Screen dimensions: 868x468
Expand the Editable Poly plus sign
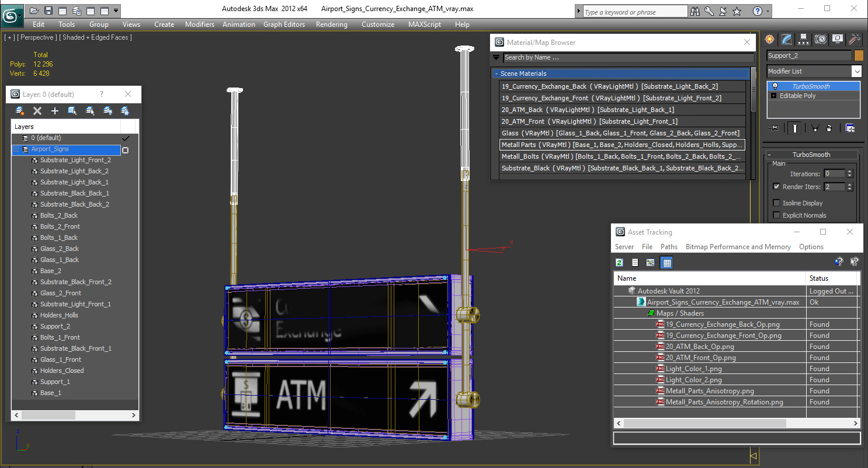click(774, 96)
